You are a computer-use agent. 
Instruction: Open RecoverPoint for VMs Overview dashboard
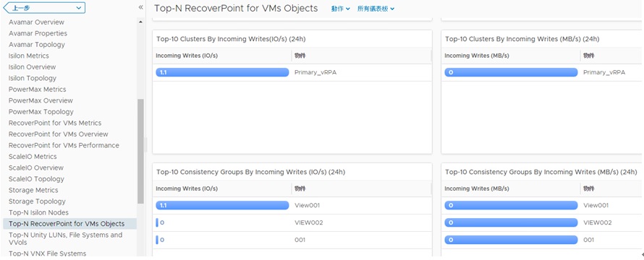(59, 134)
